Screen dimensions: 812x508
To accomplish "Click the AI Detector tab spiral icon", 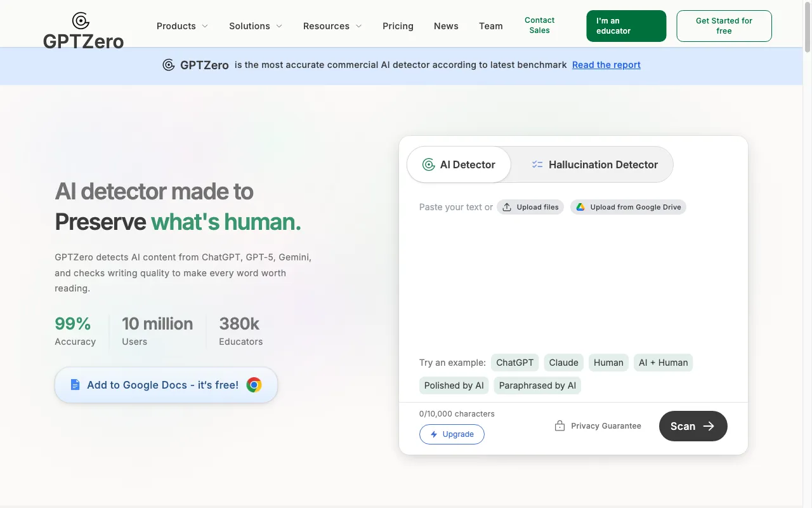I will pos(429,164).
